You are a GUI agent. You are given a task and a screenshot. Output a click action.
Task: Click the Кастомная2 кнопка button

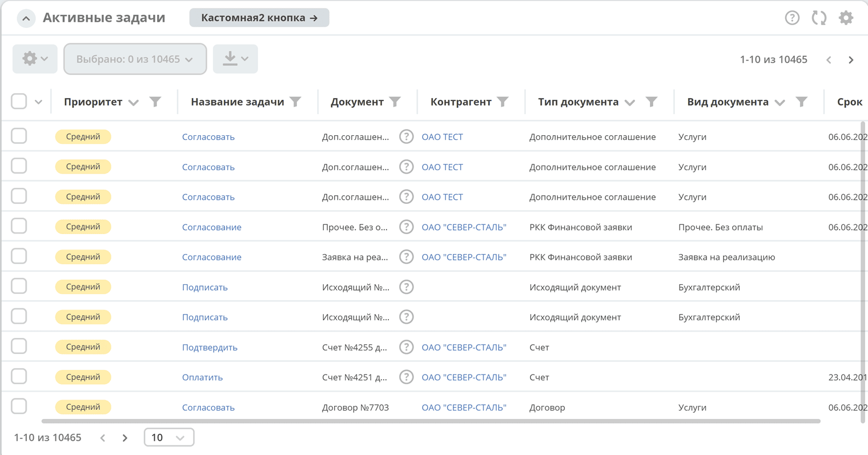point(259,18)
